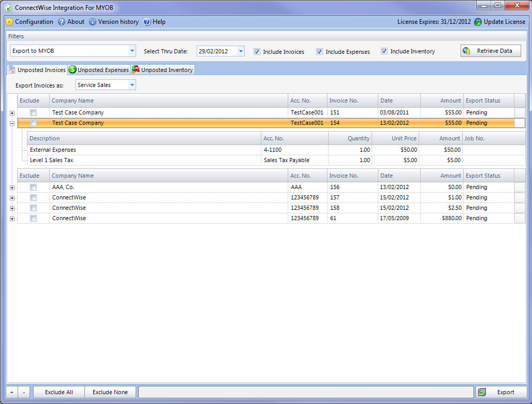This screenshot has height=404, width=532.
Task: Click the 17/05/2009 date cell
Action: [400, 218]
